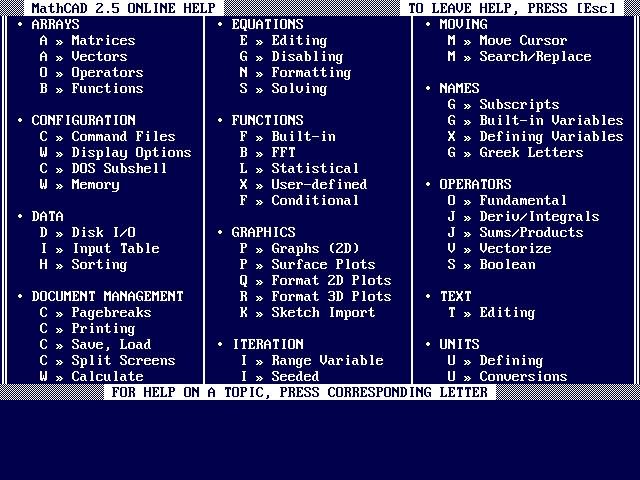Choose the Statistical functions topic
The width and height of the screenshot is (640, 480).
(x=315, y=168)
